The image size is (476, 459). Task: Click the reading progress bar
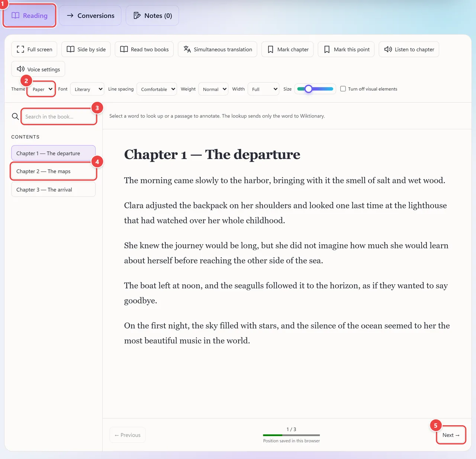292,435
